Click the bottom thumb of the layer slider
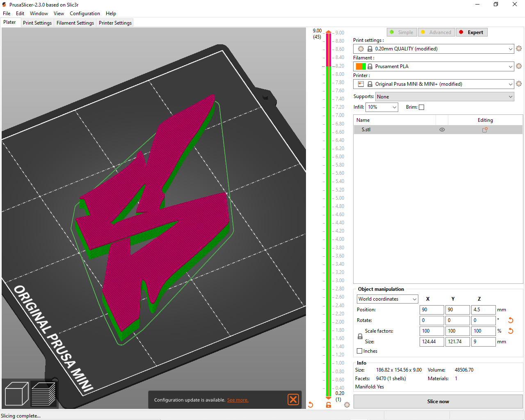This screenshot has width=525, height=420. tap(329, 397)
